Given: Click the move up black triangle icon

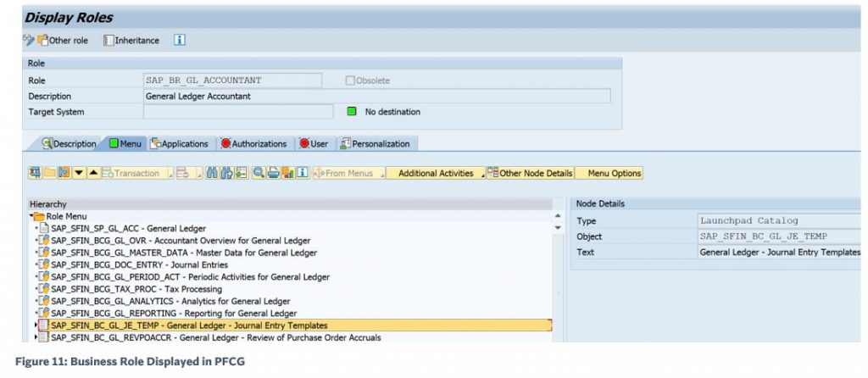Looking at the screenshot, I should click(93, 173).
